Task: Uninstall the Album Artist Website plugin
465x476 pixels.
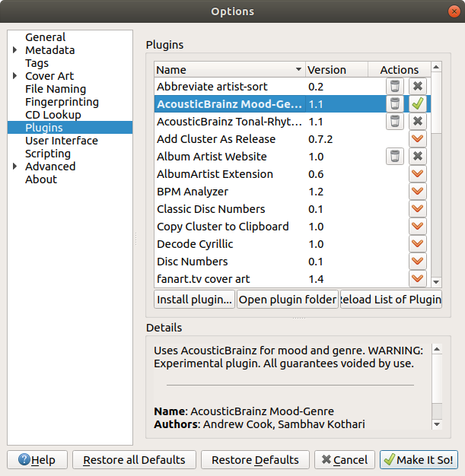Action: coord(394,157)
